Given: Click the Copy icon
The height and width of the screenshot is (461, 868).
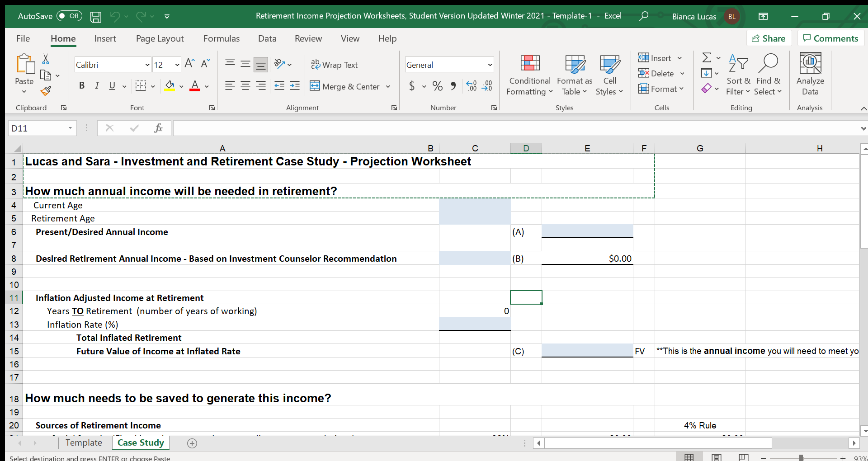Looking at the screenshot, I should [46, 75].
